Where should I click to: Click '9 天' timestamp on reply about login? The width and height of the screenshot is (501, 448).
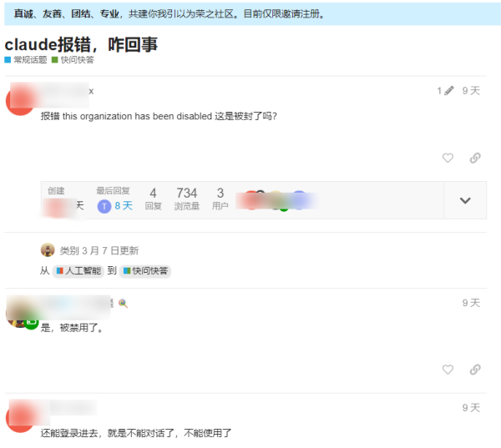coord(471,408)
